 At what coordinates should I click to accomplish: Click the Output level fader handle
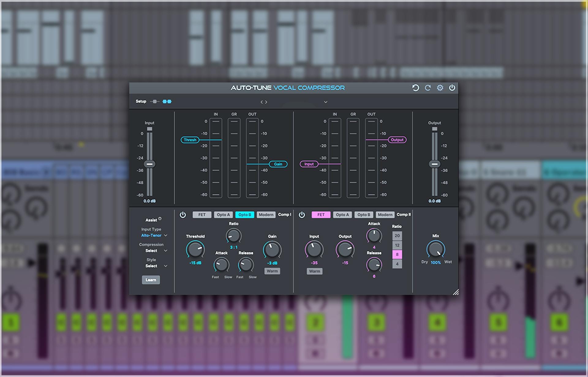[435, 164]
